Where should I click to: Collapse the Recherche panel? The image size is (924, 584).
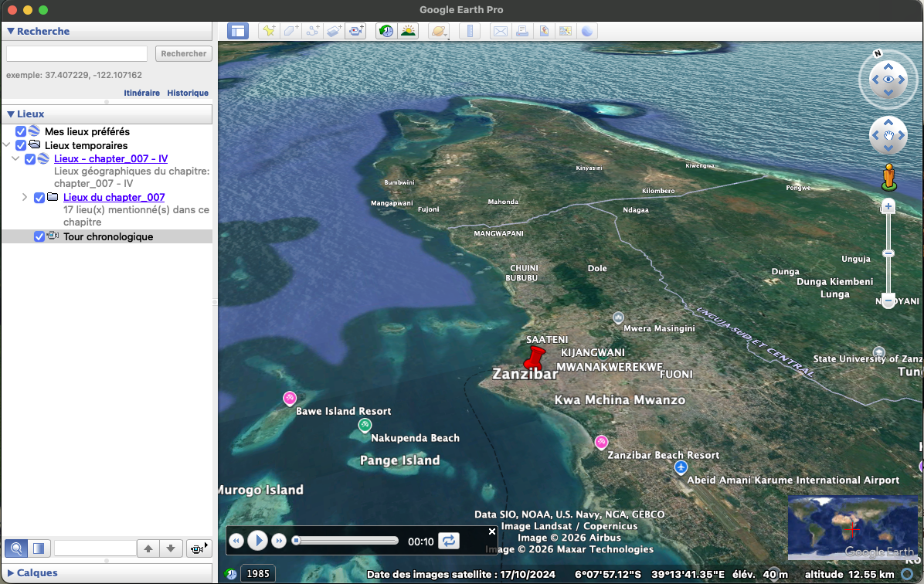[11, 31]
